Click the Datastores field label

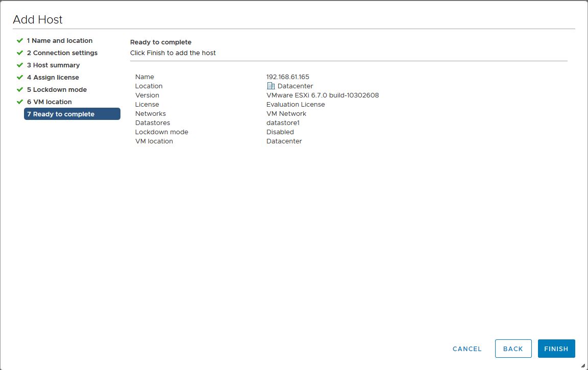153,123
